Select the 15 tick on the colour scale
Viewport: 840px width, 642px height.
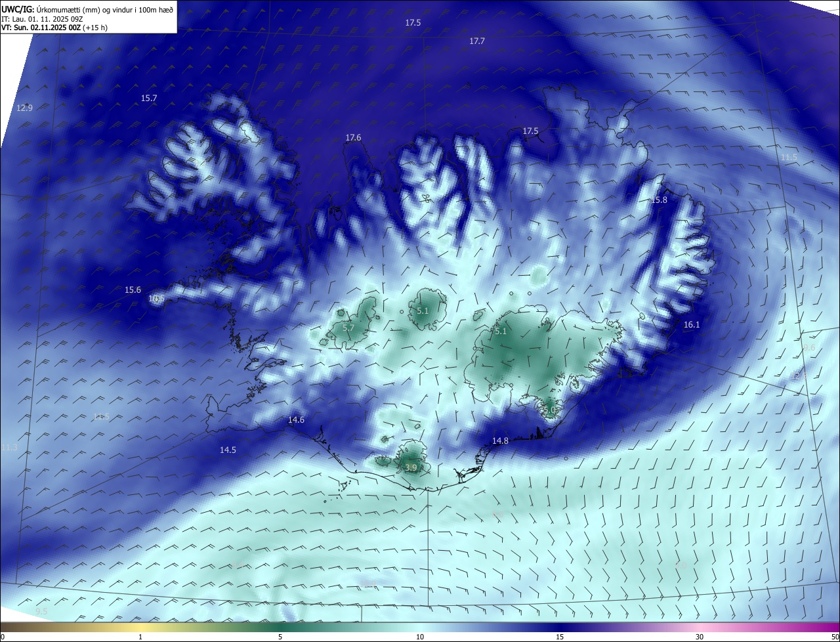coord(560,637)
